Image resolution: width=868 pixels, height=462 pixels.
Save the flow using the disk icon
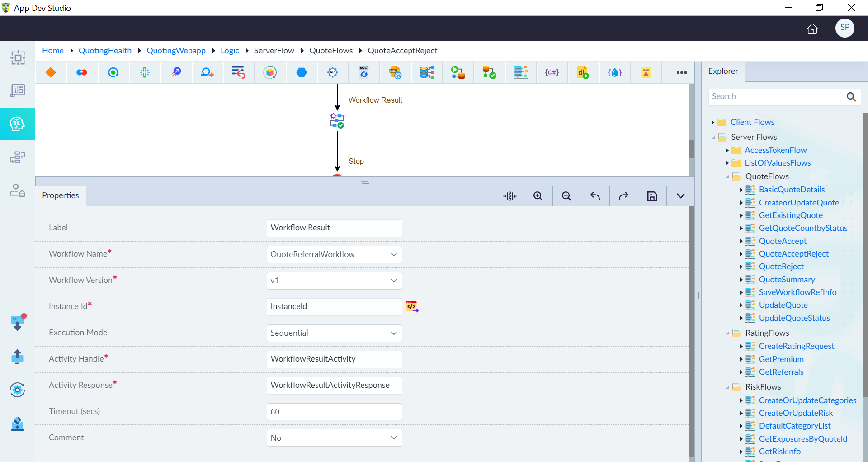click(652, 196)
